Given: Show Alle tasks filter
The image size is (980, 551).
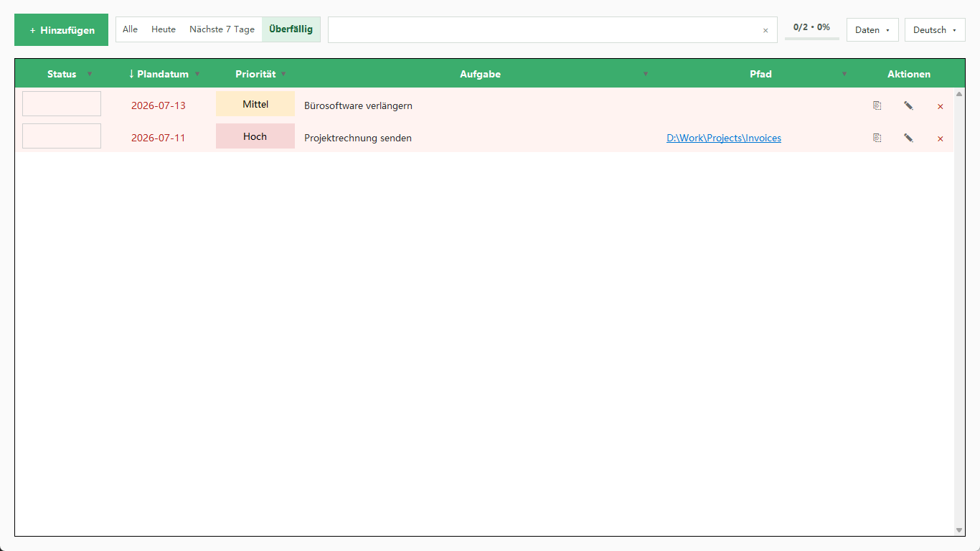Looking at the screenshot, I should [130, 29].
